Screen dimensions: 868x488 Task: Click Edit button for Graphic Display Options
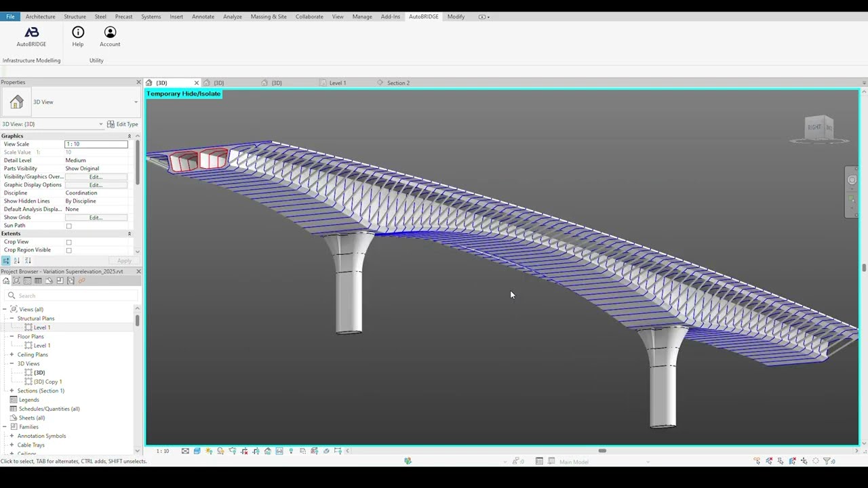pyautogui.click(x=96, y=185)
